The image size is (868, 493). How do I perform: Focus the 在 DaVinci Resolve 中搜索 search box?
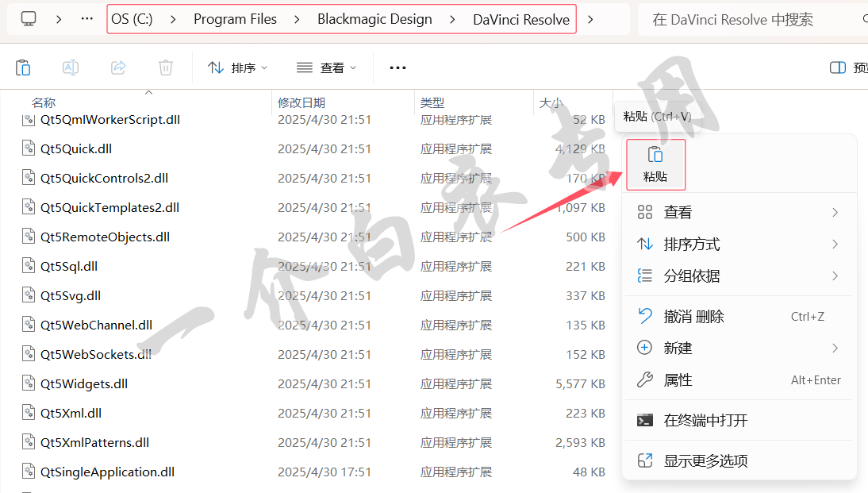(x=753, y=19)
